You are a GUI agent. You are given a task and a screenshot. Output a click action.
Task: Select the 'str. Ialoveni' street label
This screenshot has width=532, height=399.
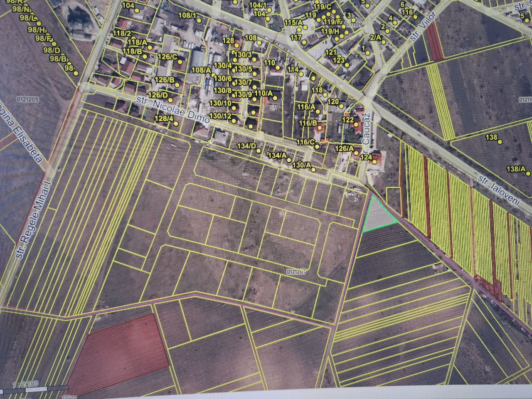click(500, 191)
